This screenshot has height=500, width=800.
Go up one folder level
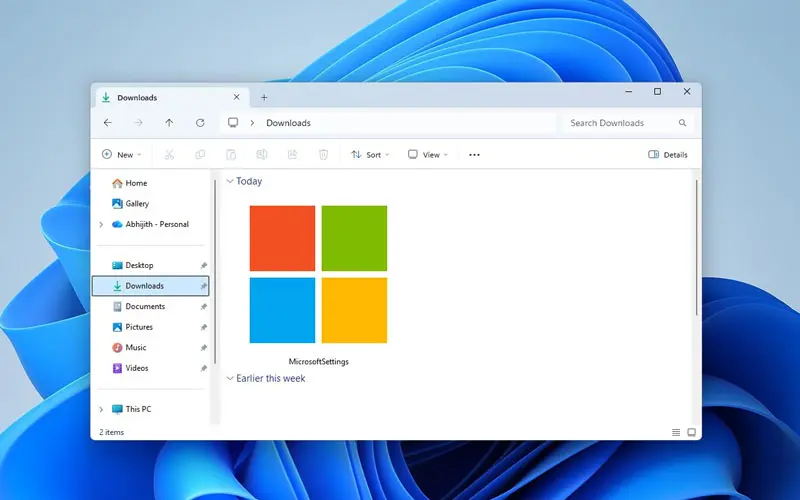point(169,123)
